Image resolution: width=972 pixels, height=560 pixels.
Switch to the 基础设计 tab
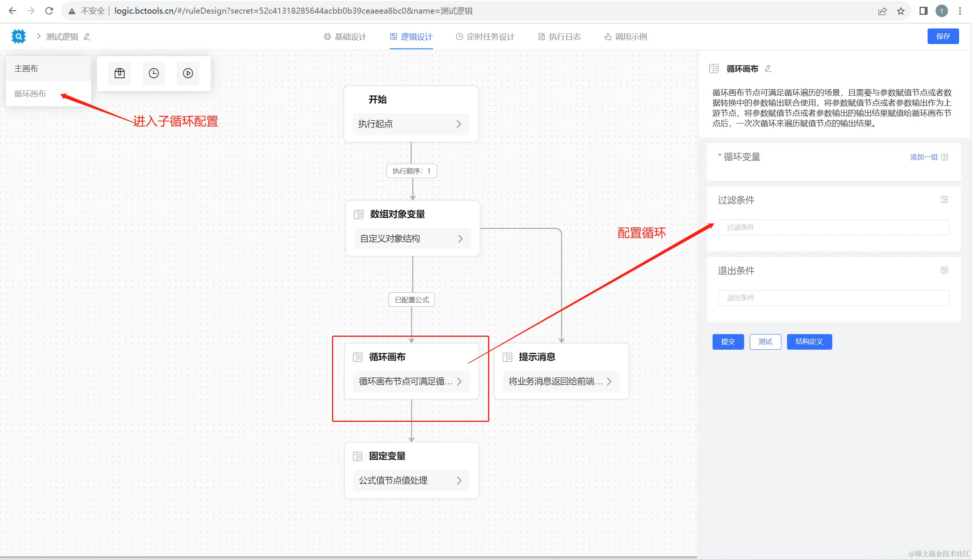345,36
